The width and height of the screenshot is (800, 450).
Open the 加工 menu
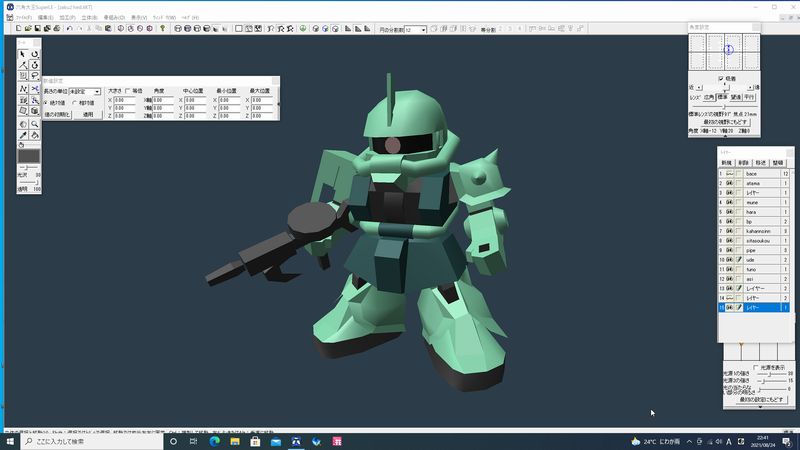(67, 17)
